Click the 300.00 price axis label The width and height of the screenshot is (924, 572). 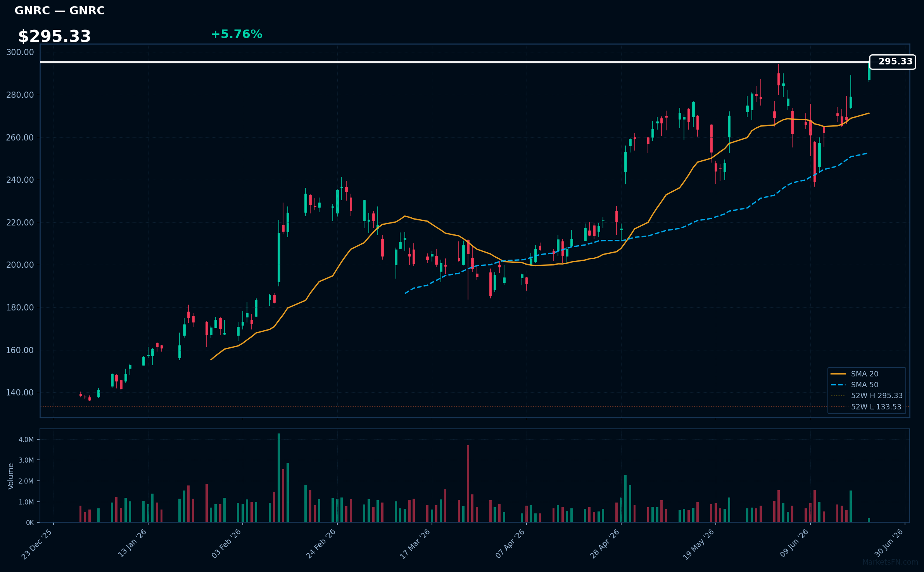coord(20,52)
